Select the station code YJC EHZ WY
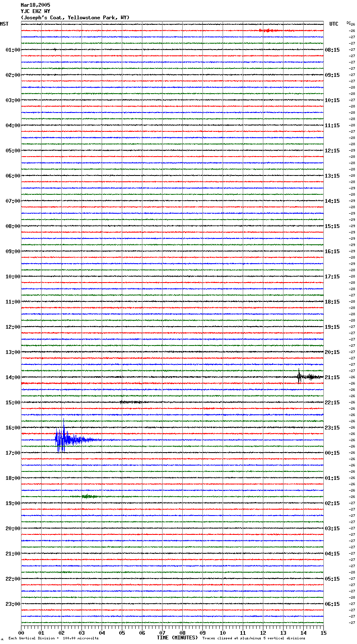The width and height of the screenshot is (357, 644). coord(35,11)
